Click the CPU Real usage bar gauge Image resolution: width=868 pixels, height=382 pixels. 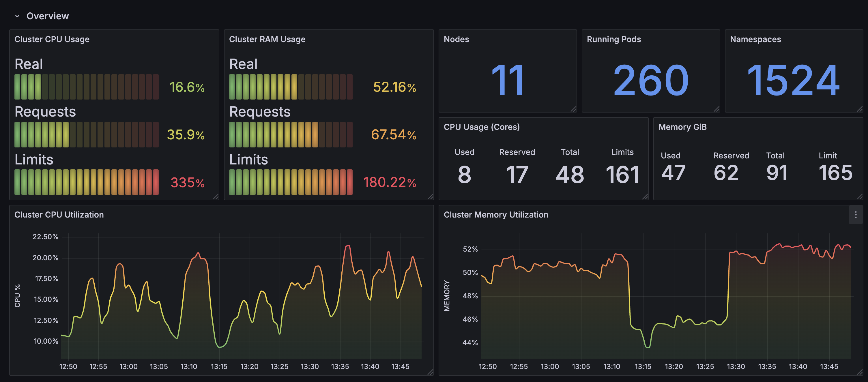point(86,87)
